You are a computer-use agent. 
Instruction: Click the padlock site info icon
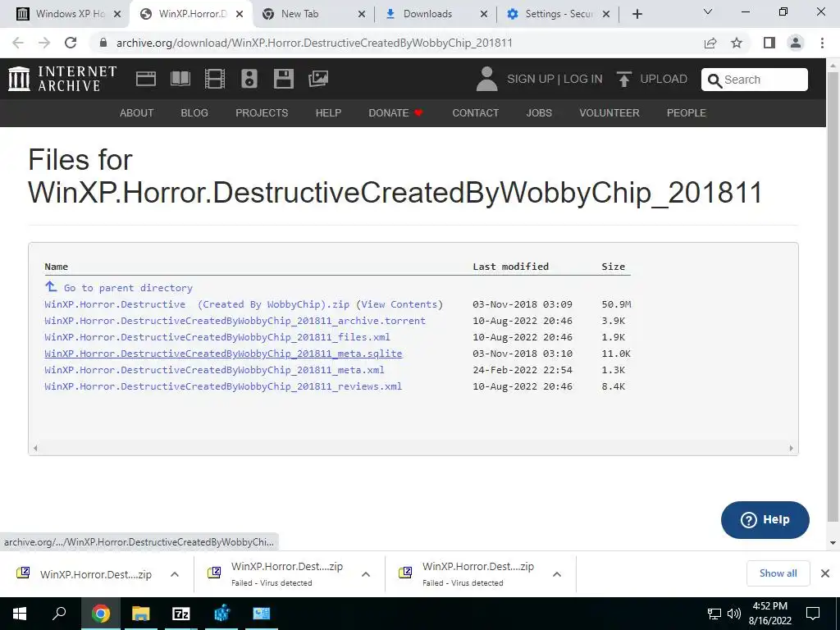[104, 43]
